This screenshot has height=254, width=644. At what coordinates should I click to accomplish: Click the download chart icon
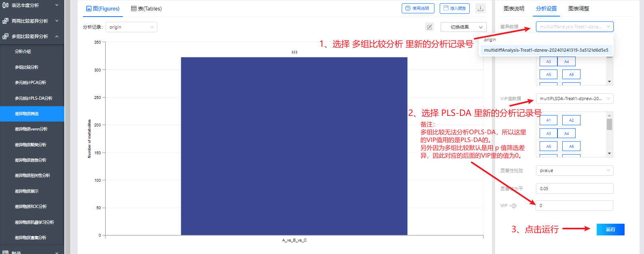coord(481,8)
